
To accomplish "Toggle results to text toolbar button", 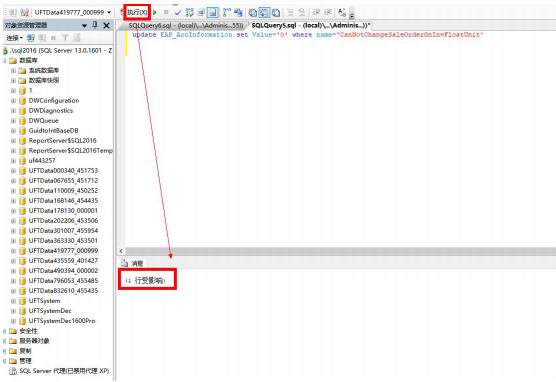I will (252, 13).
